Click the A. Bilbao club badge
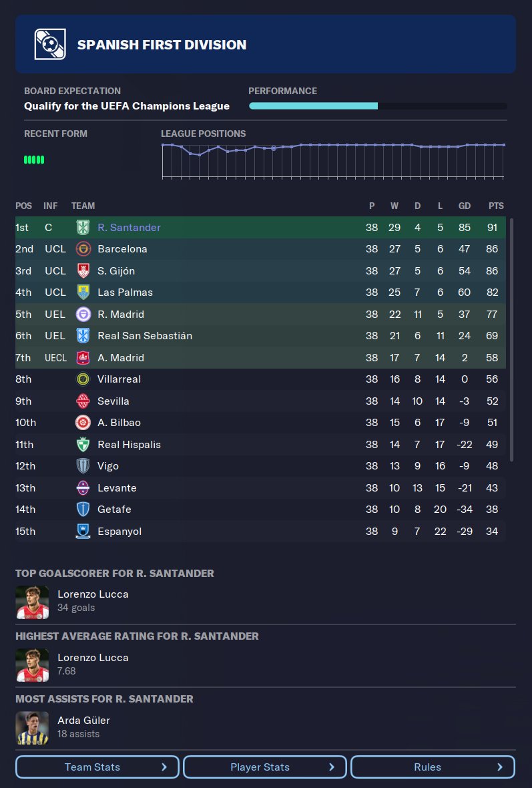532x788 pixels. pos(83,423)
